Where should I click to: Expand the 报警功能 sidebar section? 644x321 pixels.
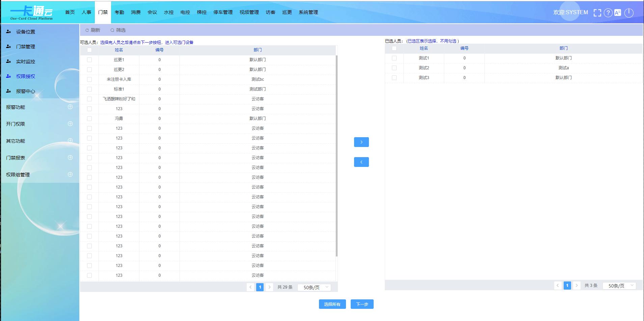point(70,107)
